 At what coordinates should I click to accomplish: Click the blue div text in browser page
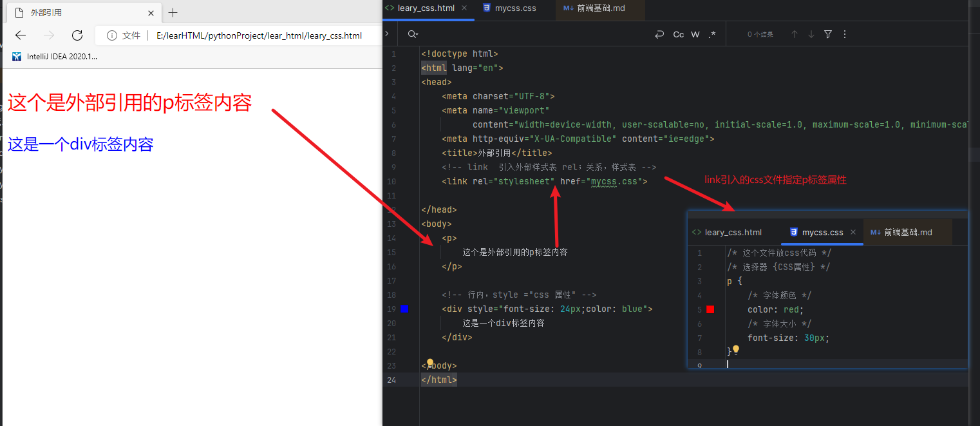80,144
